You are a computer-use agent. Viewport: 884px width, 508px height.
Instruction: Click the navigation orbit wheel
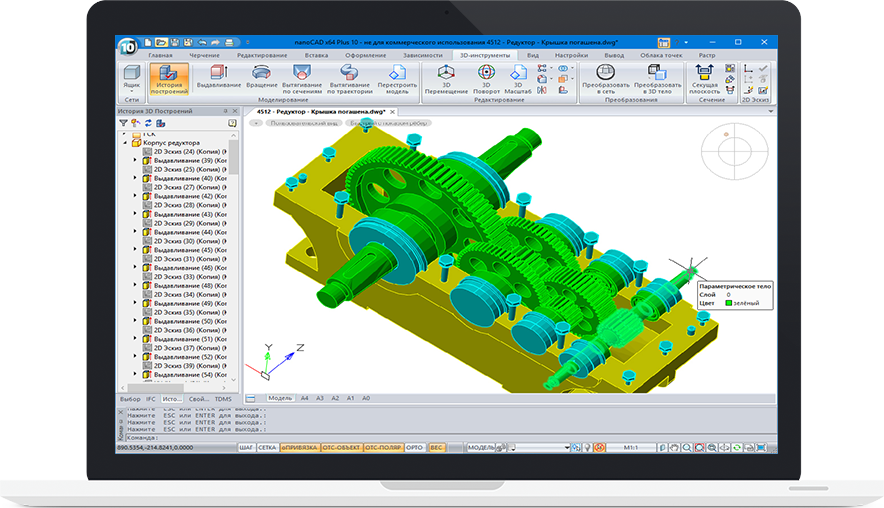click(x=734, y=151)
